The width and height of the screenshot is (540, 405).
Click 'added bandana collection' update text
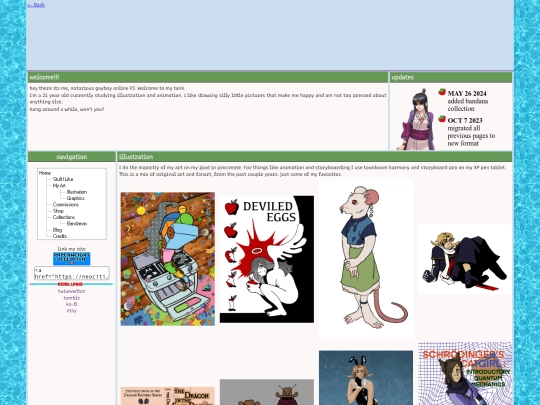[x=468, y=105]
